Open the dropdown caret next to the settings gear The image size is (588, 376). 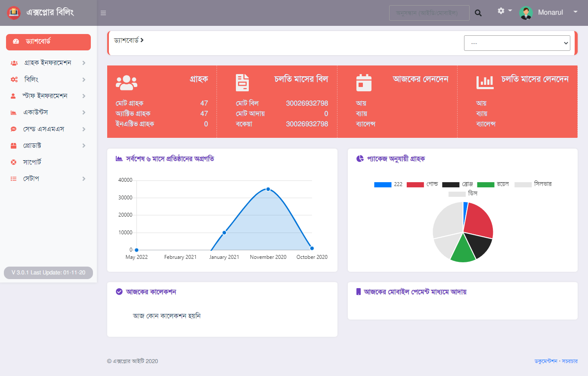pos(510,10)
